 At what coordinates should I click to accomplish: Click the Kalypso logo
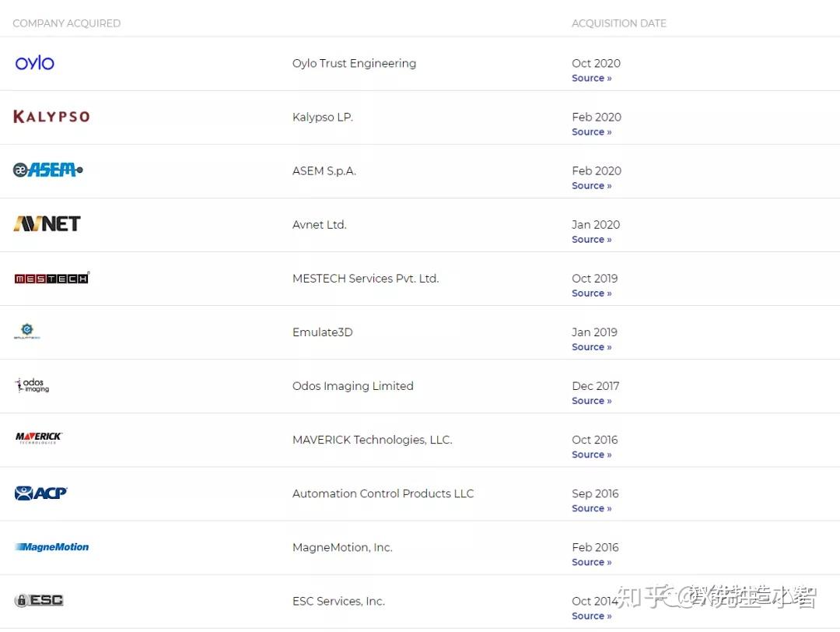click(51, 117)
